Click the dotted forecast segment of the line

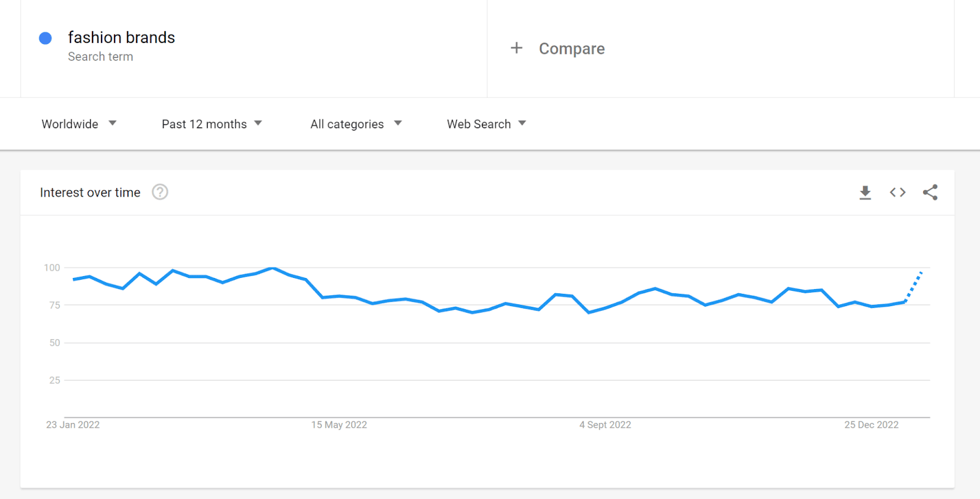coord(914,286)
